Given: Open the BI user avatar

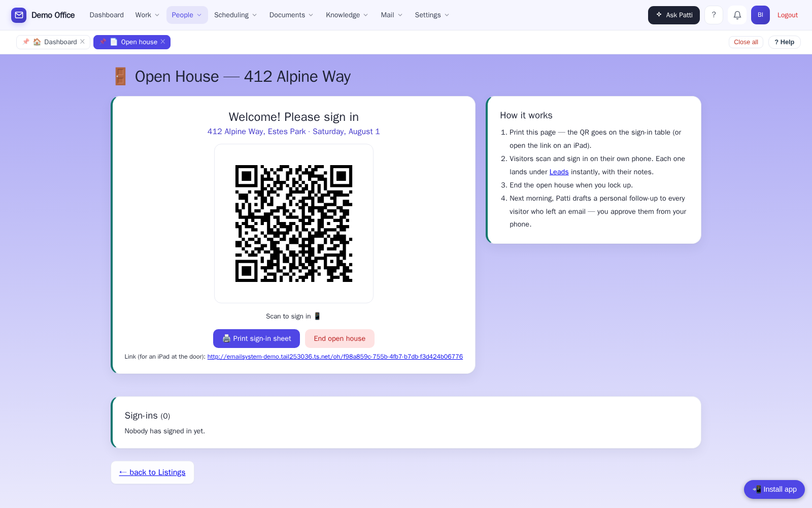Looking at the screenshot, I should pos(760,15).
